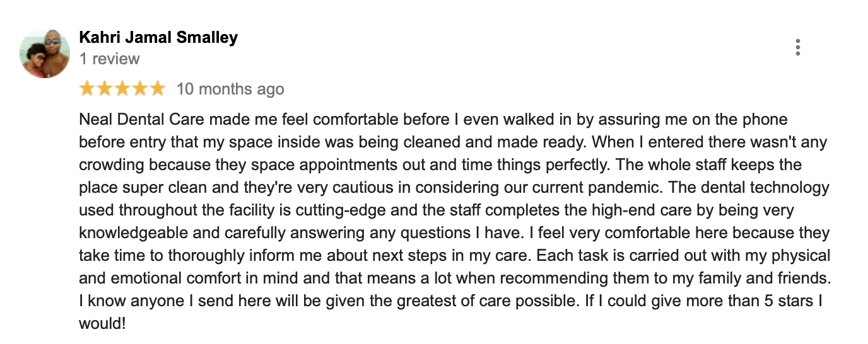868x344 pixels.
Task: Click the third gold rating star
Action: (x=122, y=89)
